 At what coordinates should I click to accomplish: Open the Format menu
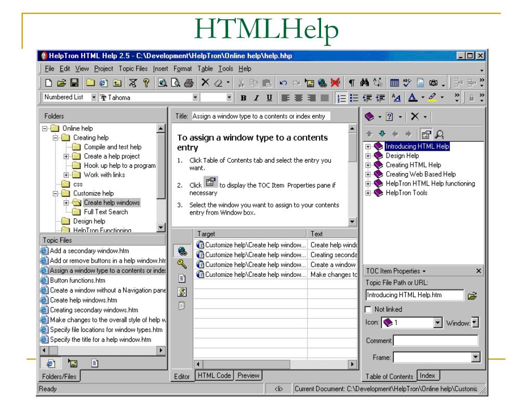(182, 69)
